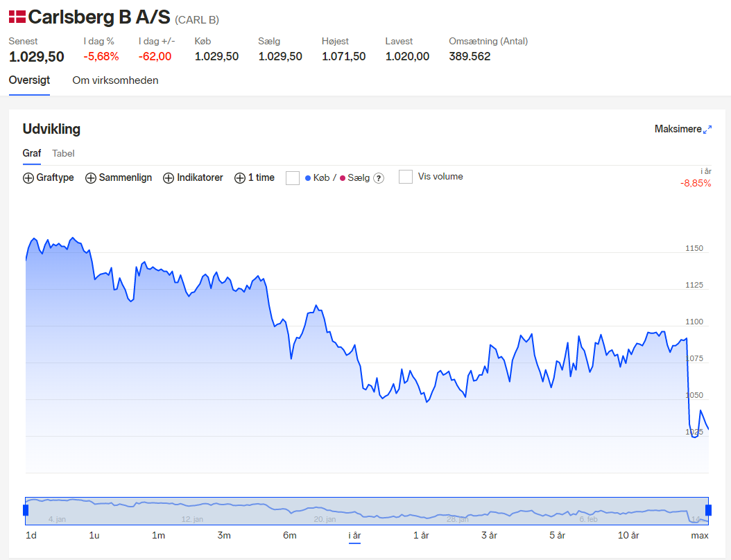
Task: Switch to the Tabel view tab
Action: coord(63,153)
